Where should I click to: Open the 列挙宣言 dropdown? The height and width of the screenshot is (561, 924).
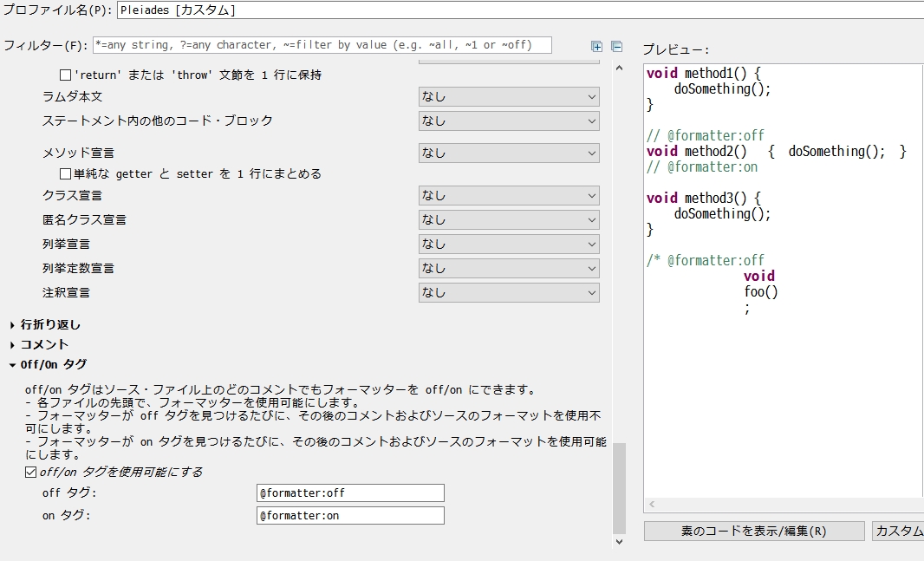tap(509, 244)
